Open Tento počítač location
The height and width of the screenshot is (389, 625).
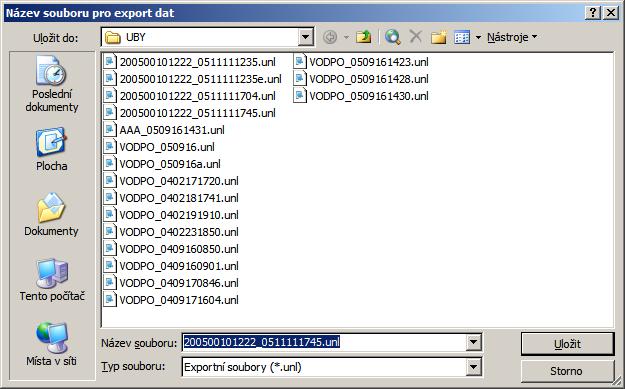pos(52,280)
